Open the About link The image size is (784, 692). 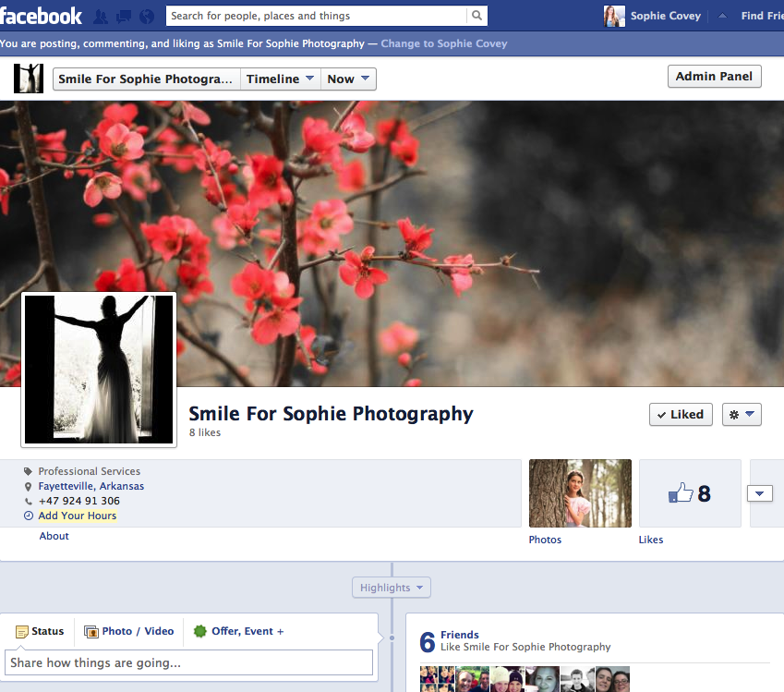(54, 536)
